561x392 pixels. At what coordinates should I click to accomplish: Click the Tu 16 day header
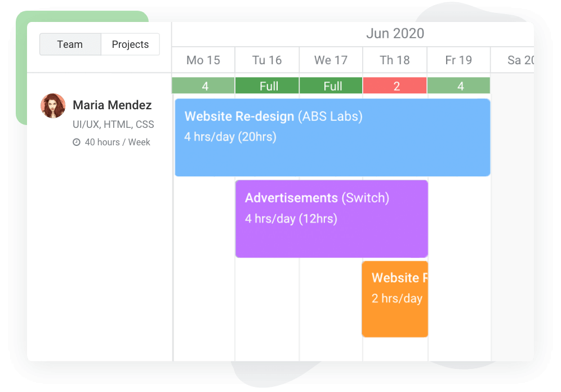(267, 60)
